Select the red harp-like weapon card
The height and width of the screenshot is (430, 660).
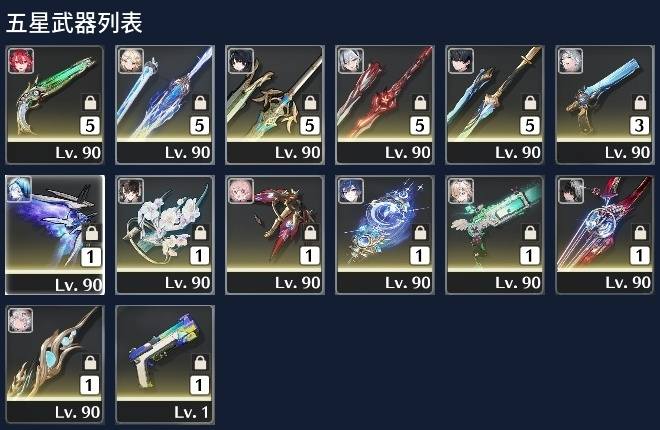click(605, 235)
